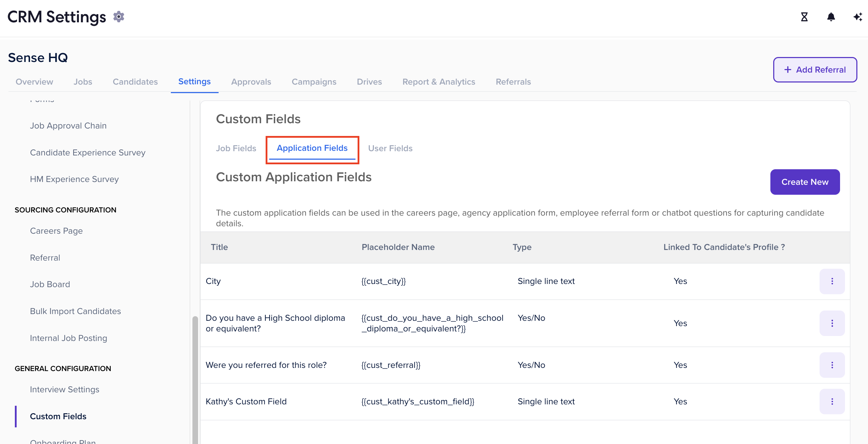
Task: Open the Candidates tab
Action: pos(135,82)
